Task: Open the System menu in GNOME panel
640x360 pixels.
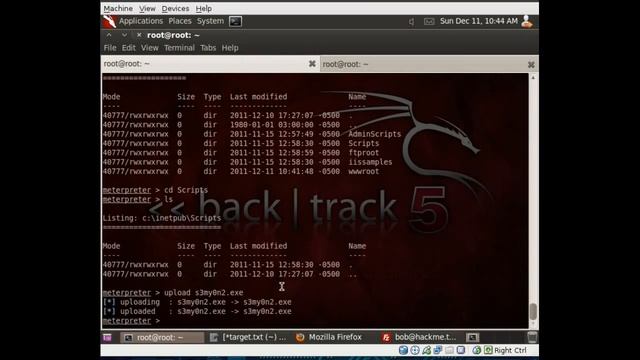Action: [210, 21]
